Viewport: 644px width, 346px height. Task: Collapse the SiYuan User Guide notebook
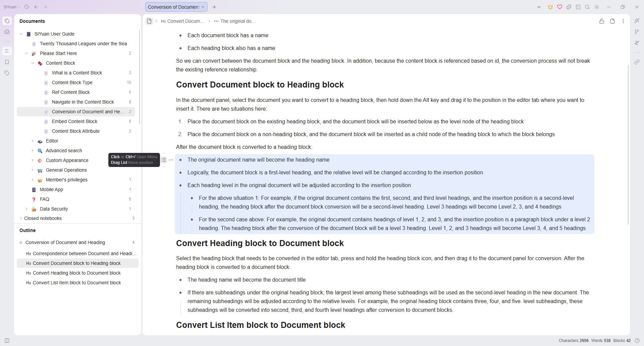[x=21, y=34]
